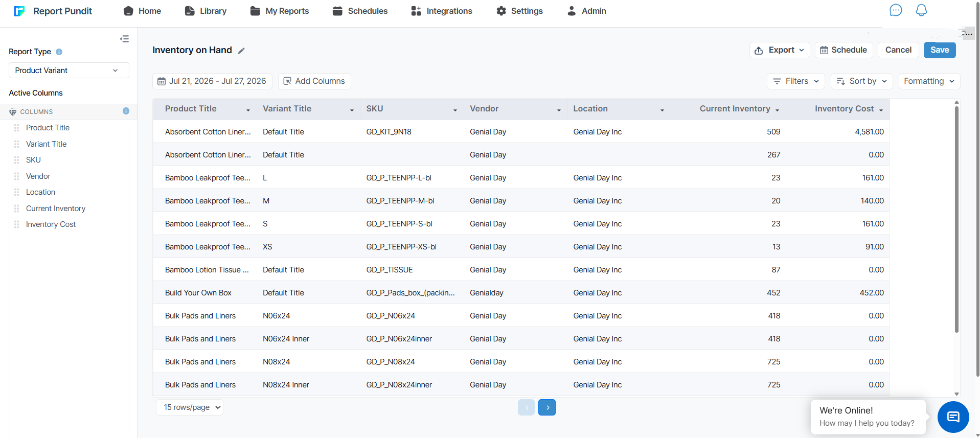Screen dimensions: 980x438
Task: Open the live chat bubble button
Action: (x=953, y=417)
